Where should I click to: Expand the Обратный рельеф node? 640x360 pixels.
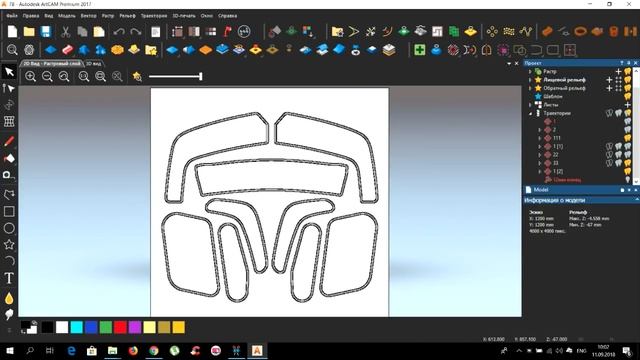point(531,88)
